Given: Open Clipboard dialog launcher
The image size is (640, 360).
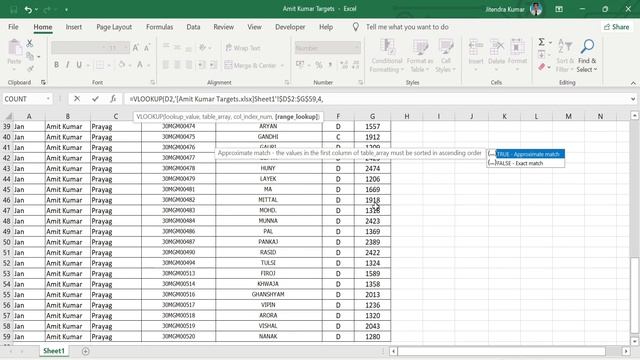Looking at the screenshot, I should 43,82.
